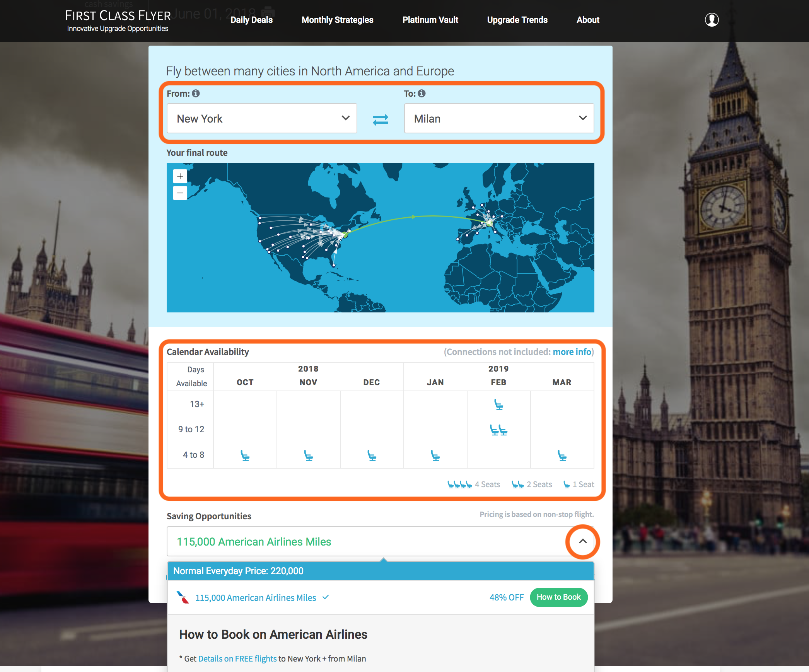Select FEB 13+ days seat icon
Image resolution: width=809 pixels, height=672 pixels.
coord(499,405)
